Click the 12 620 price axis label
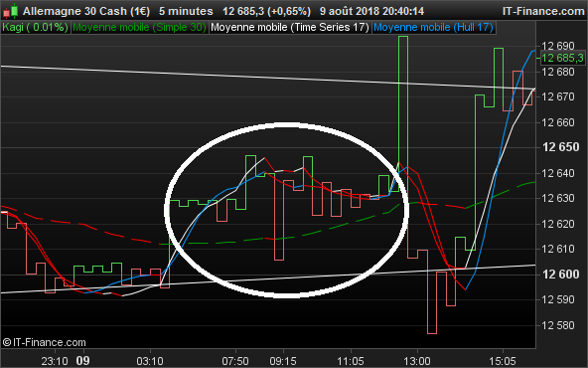The height and width of the screenshot is (368, 588). coord(558,224)
